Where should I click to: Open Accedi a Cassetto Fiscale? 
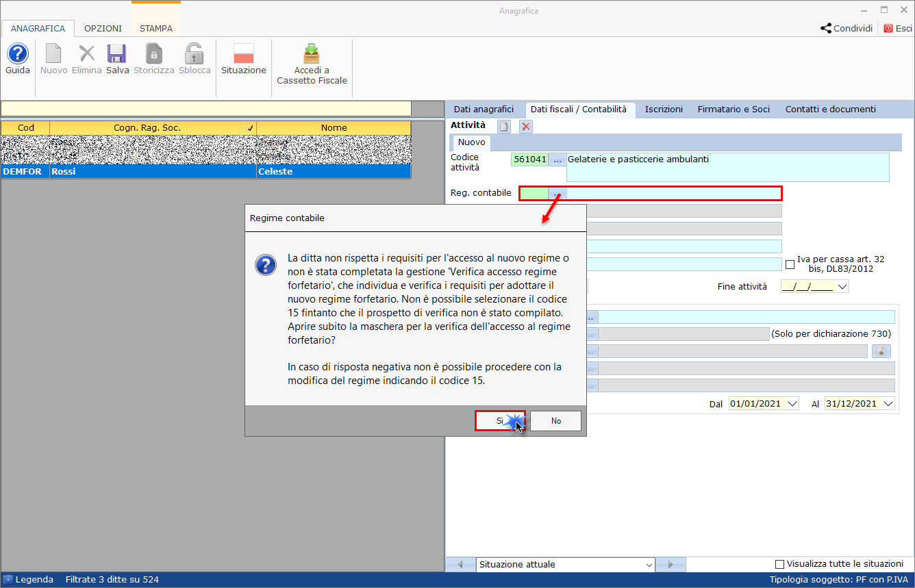pos(312,54)
